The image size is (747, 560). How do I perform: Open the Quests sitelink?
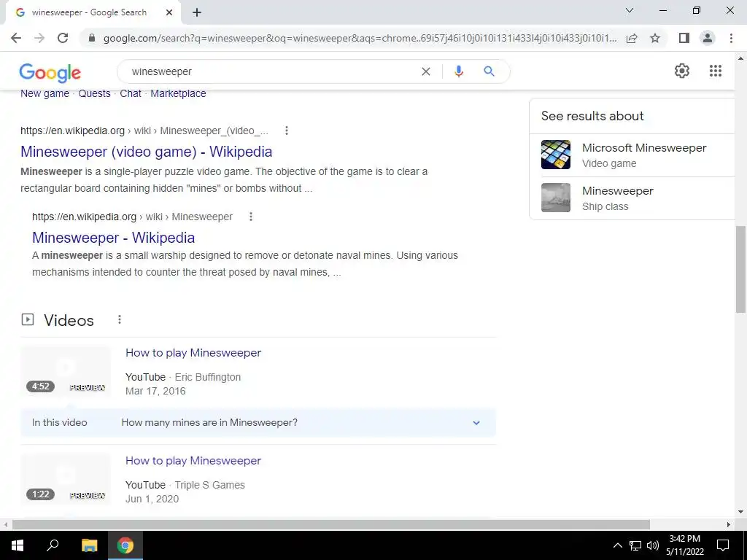click(94, 94)
